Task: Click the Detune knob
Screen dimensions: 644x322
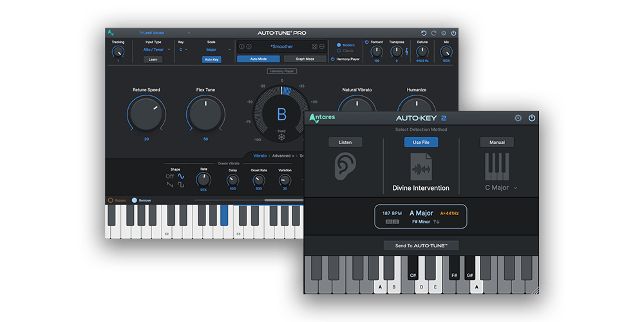Action: point(422,52)
